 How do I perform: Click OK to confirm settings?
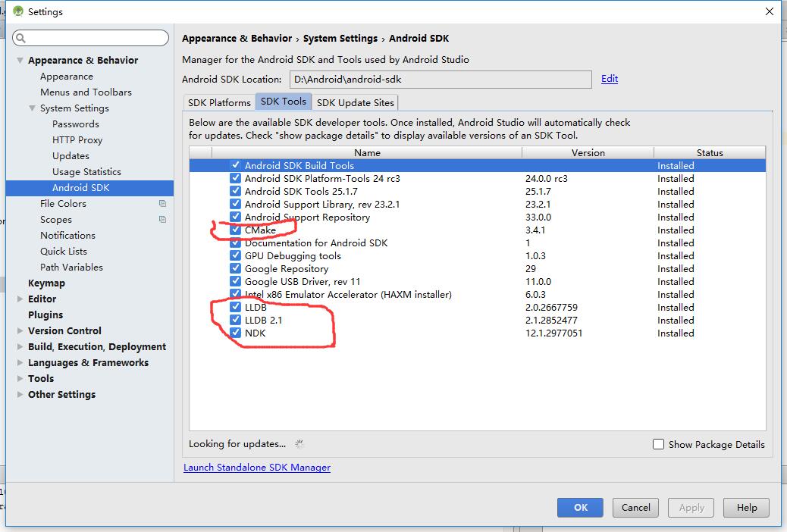(580, 508)
